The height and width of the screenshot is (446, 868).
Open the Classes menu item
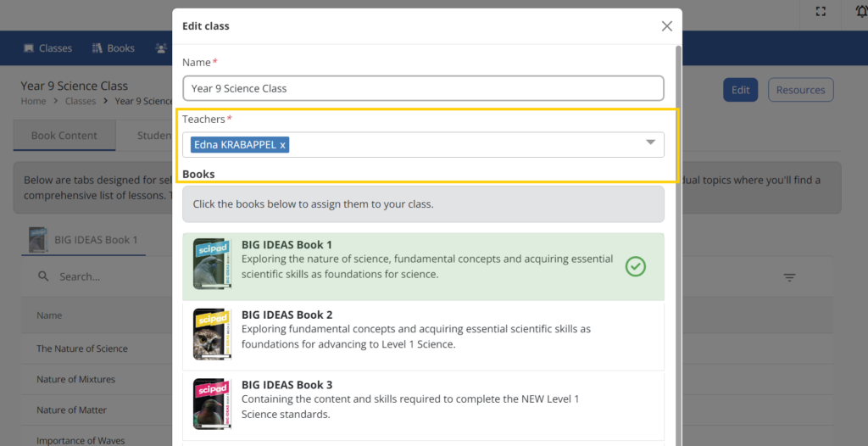click(47, 48)
